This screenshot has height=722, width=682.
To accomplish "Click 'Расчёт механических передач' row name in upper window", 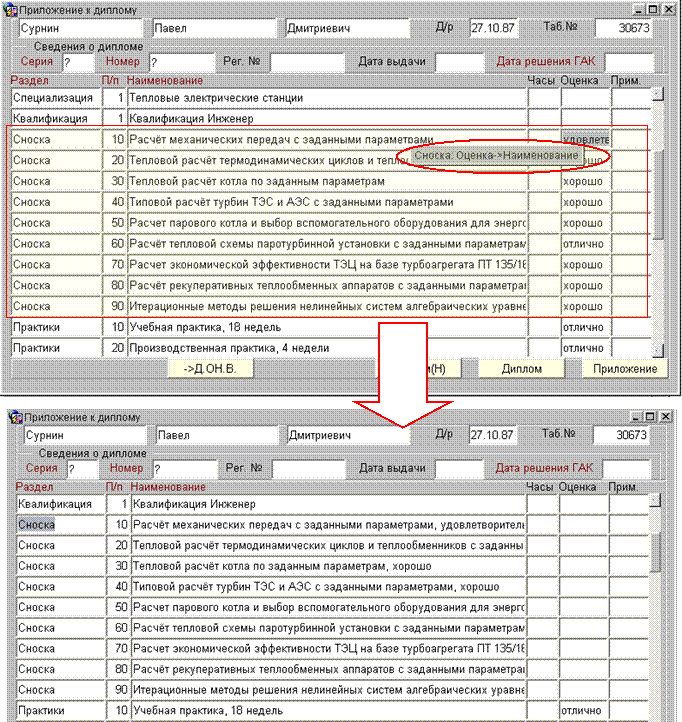I will (326, 140).
